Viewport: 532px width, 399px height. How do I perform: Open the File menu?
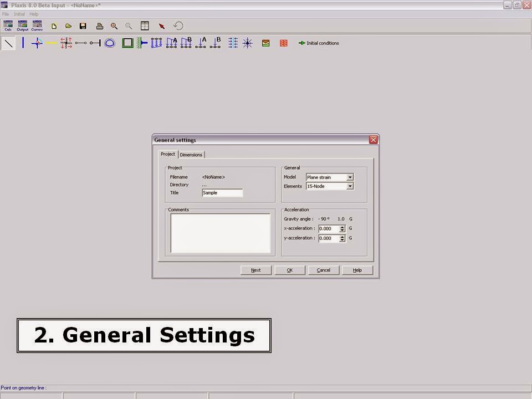point(6,13)
